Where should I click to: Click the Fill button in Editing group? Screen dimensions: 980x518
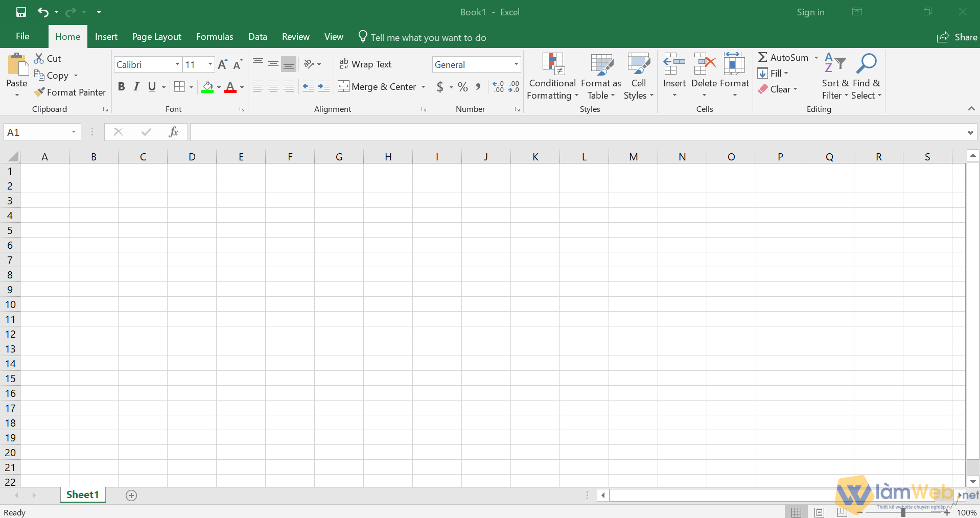pyautogui.click(x=773, y=73)
